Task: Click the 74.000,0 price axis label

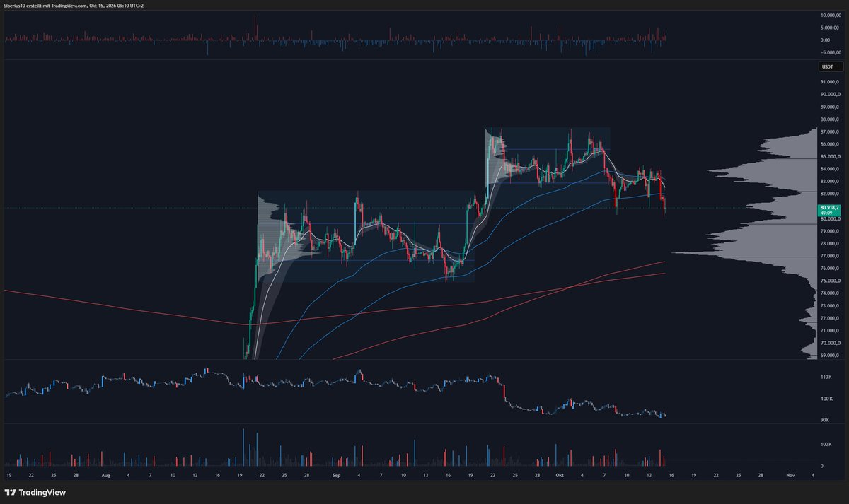Action: point(829,293)
